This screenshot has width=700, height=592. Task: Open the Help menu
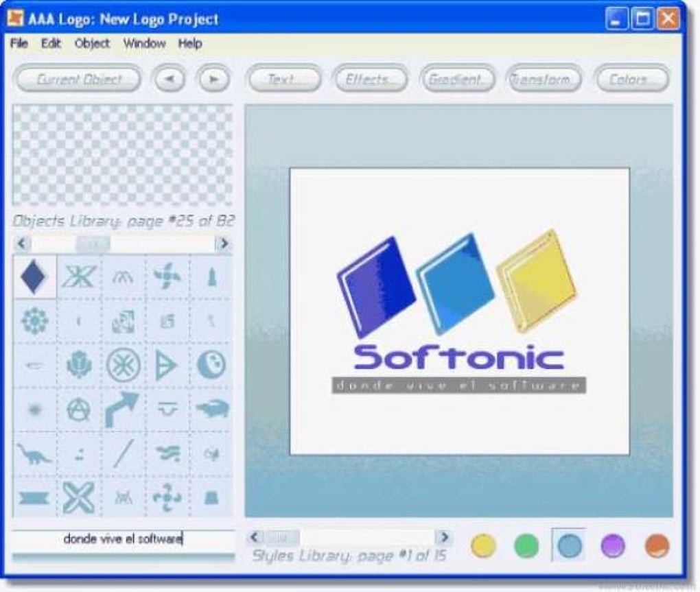point(190,43)
